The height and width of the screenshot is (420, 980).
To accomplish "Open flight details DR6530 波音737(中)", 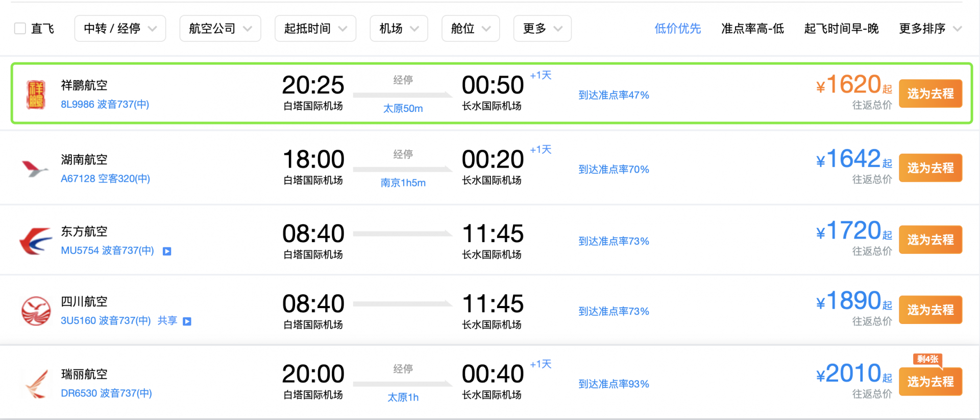I will coord(106,393).
